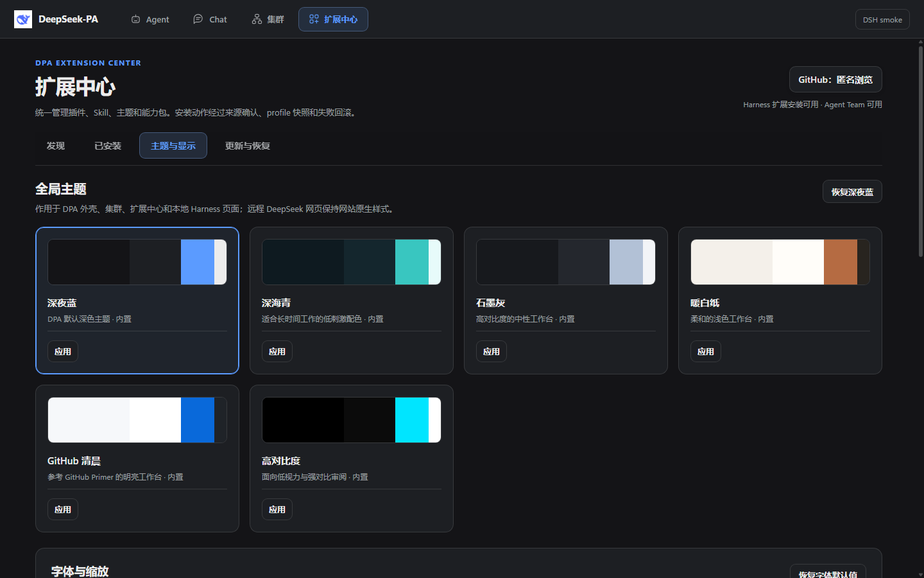Apply the 深海青 theme
This screenshot has height=578, width=924.
tap(277, 351)
